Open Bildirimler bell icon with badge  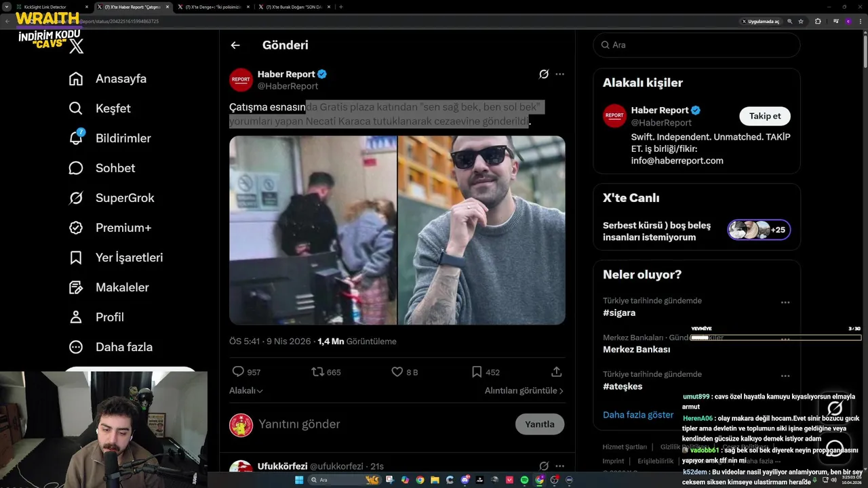pyautogui.click(x=76, y=138)
